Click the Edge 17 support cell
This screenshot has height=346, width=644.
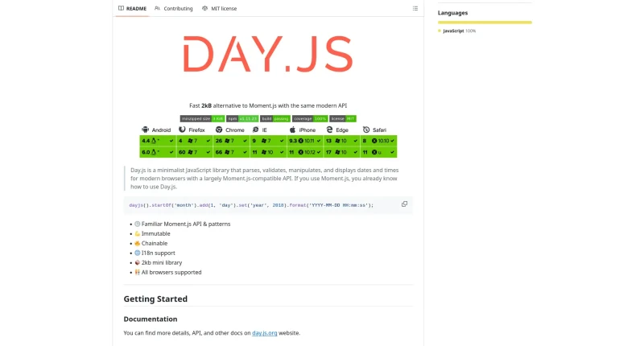(341, 152)
